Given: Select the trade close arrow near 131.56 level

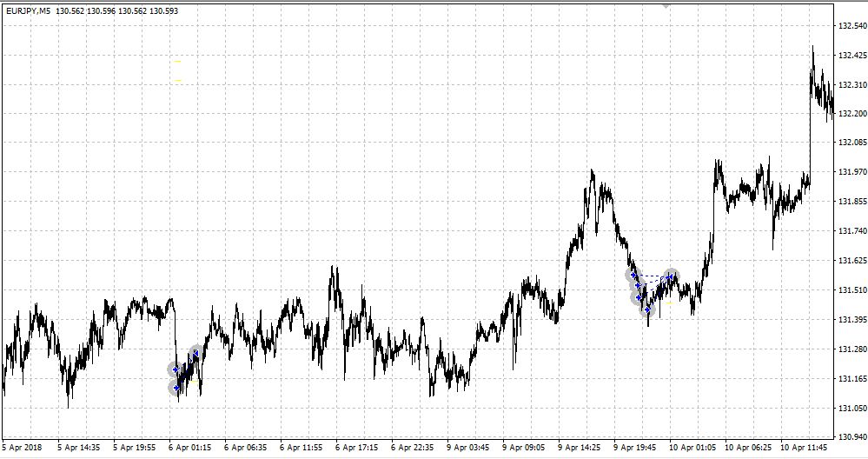Looking at the screenshot, I should click(x=671, y=276).
